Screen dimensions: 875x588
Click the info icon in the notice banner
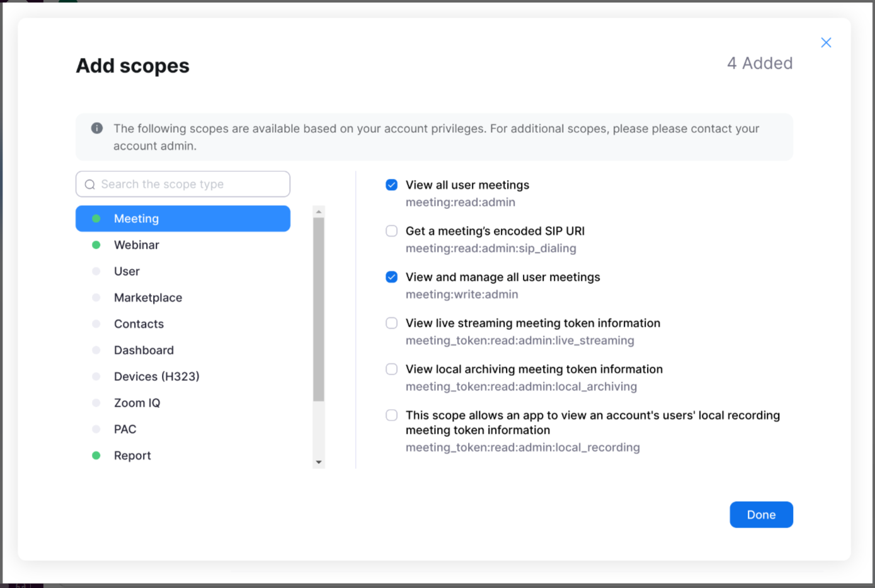[97, 128]
